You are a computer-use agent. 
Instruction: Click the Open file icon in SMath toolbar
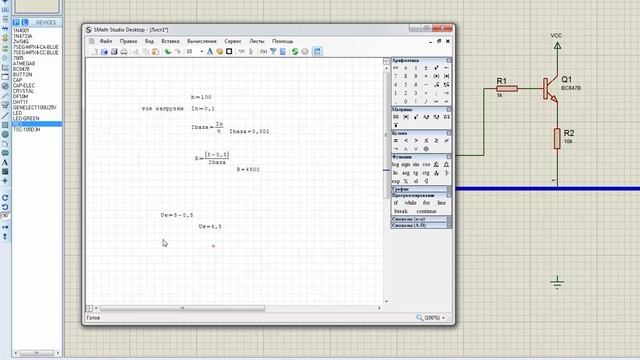104,51
